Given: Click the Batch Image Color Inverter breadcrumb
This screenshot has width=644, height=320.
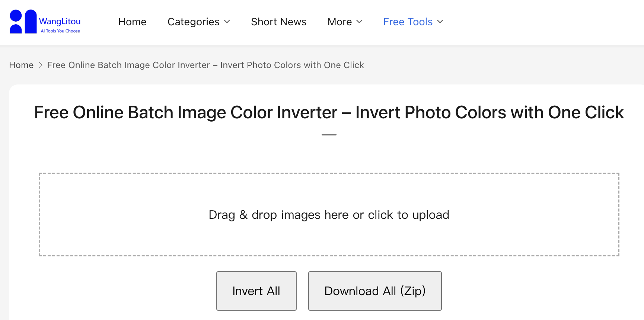Looking at the screenshot, I should tap(205, 65).
